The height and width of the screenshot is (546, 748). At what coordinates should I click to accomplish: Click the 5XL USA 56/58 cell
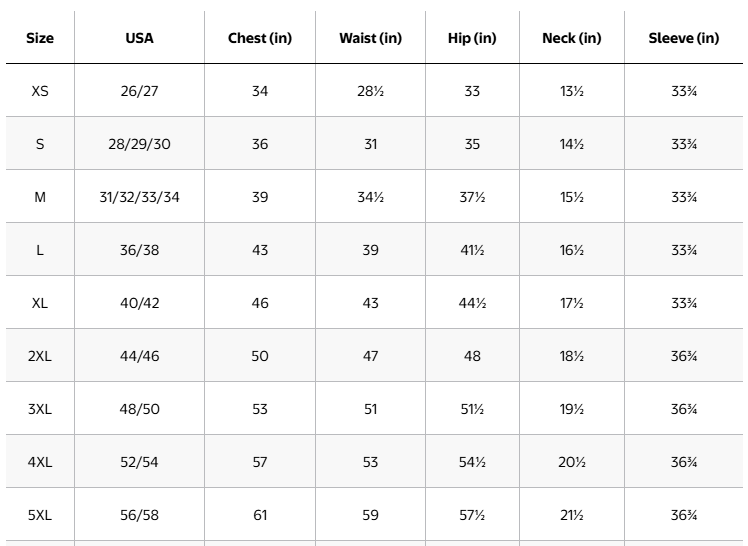pyautogui.click(x=140, y=515)
